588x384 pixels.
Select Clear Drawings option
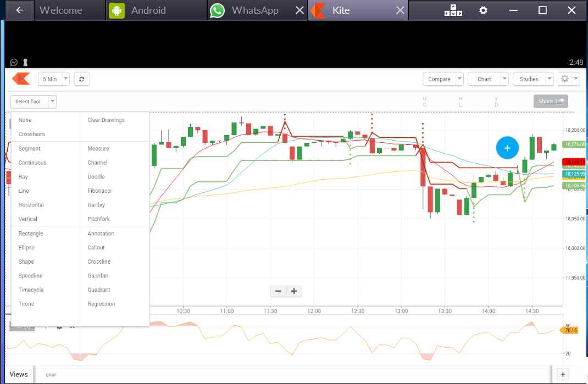(106, 120)
